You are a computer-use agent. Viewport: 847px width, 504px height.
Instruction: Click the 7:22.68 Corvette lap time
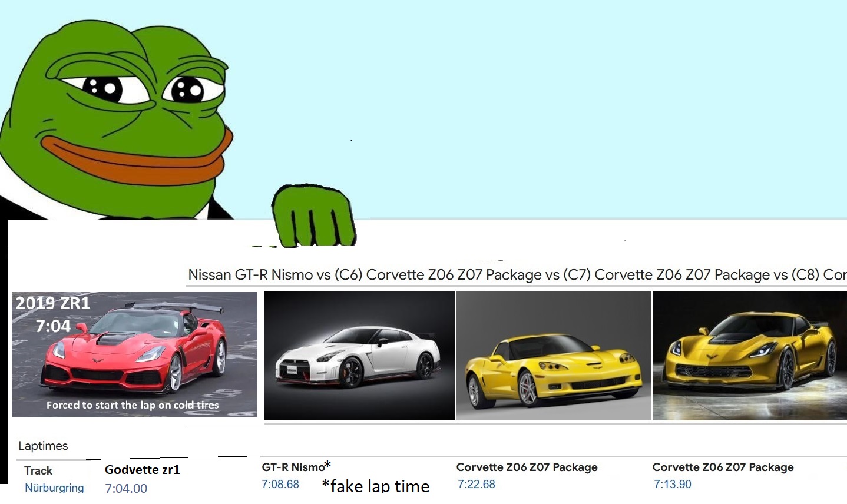click(x=477, y=484)
